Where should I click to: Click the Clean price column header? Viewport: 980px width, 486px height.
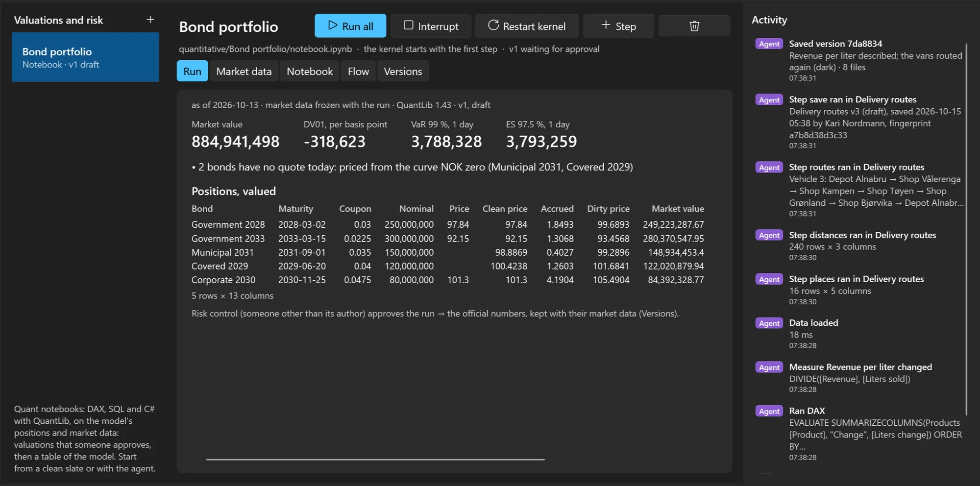point(505,209)
